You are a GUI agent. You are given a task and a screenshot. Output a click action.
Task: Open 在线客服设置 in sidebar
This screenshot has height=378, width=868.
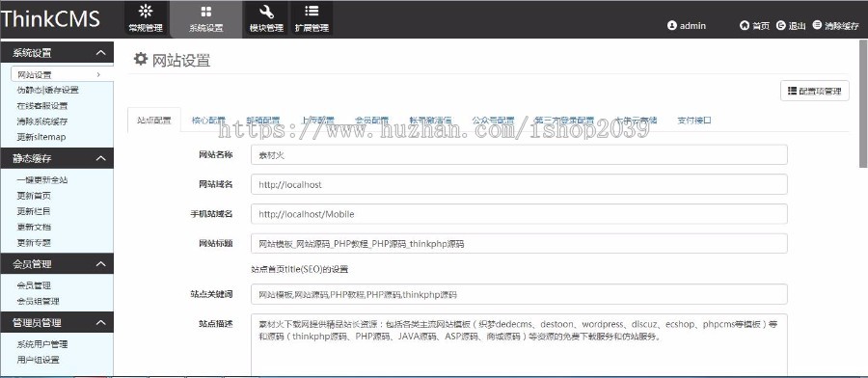pyautogui.click(x=42, y=106)
